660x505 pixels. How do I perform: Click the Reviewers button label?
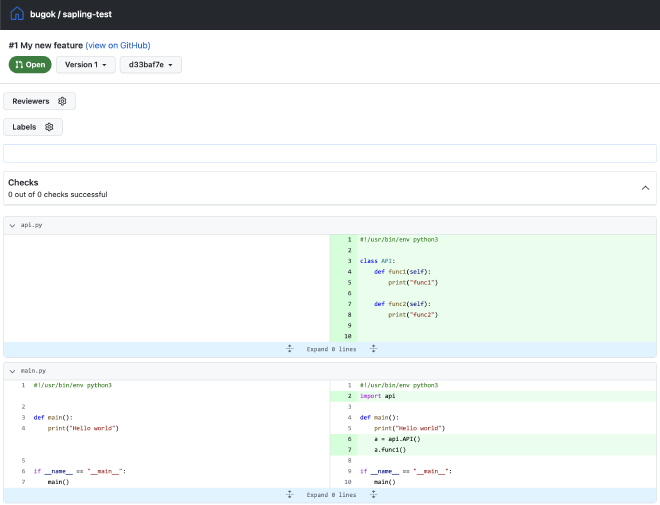tap(31, 101)
